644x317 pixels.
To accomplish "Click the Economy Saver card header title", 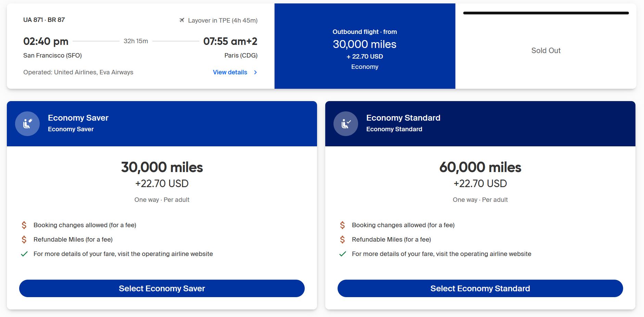I will pyautogui.click(x=78, y=118).
